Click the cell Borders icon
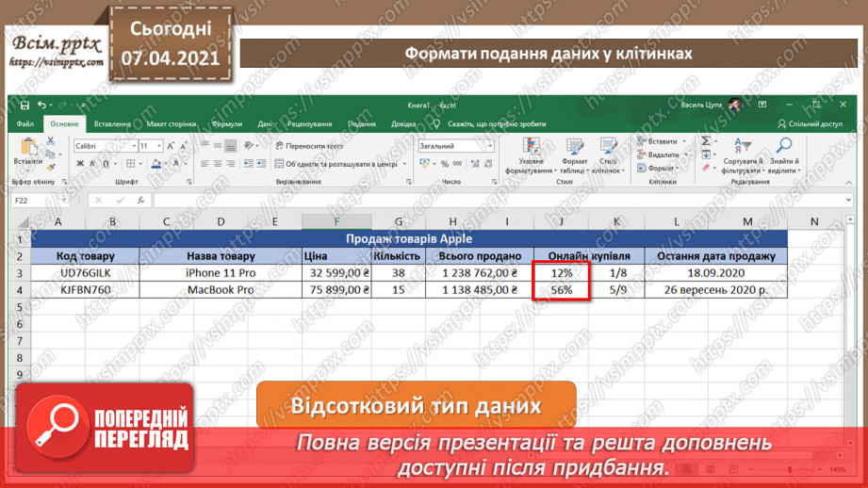 click(131, 164)
